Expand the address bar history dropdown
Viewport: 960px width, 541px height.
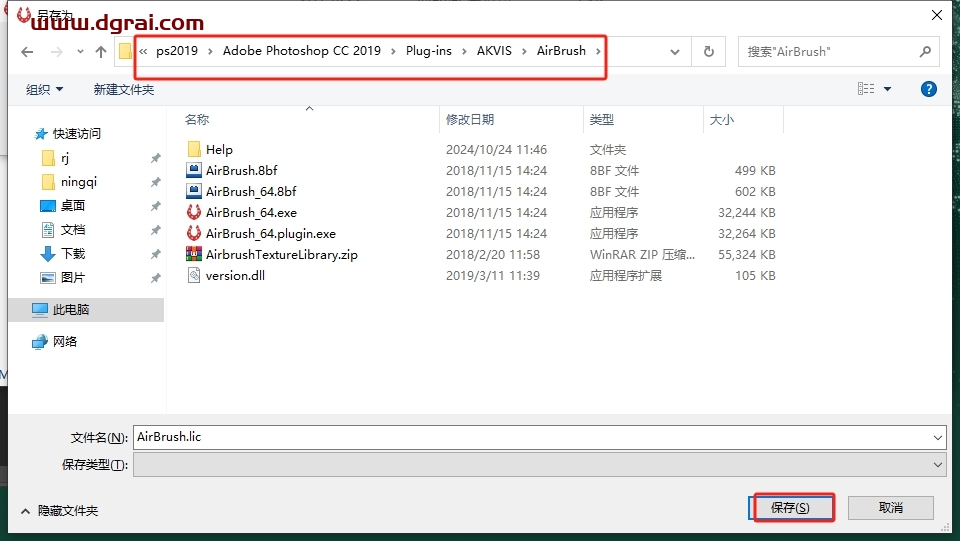[x=675, y=52]
